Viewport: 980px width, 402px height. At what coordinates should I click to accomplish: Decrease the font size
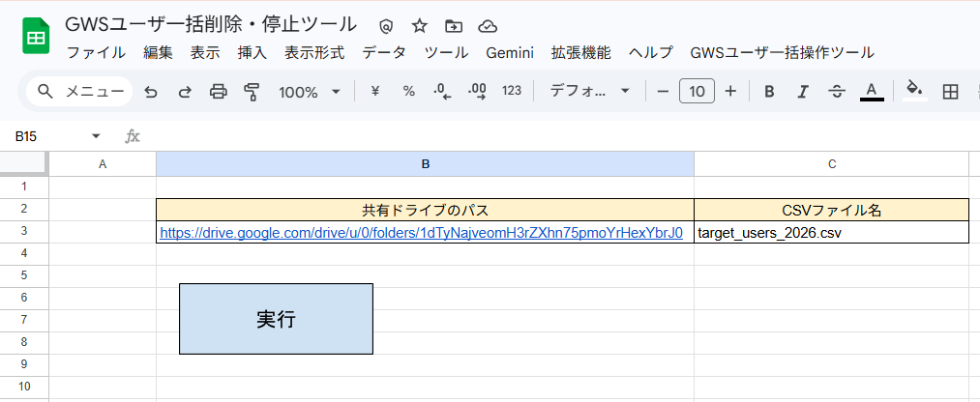[x=663, y=92]
